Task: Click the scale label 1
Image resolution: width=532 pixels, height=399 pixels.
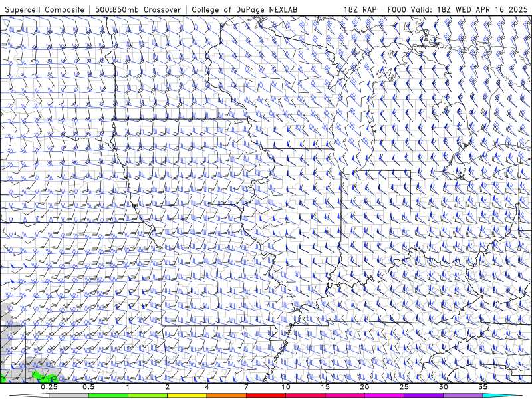Action: 128,387
